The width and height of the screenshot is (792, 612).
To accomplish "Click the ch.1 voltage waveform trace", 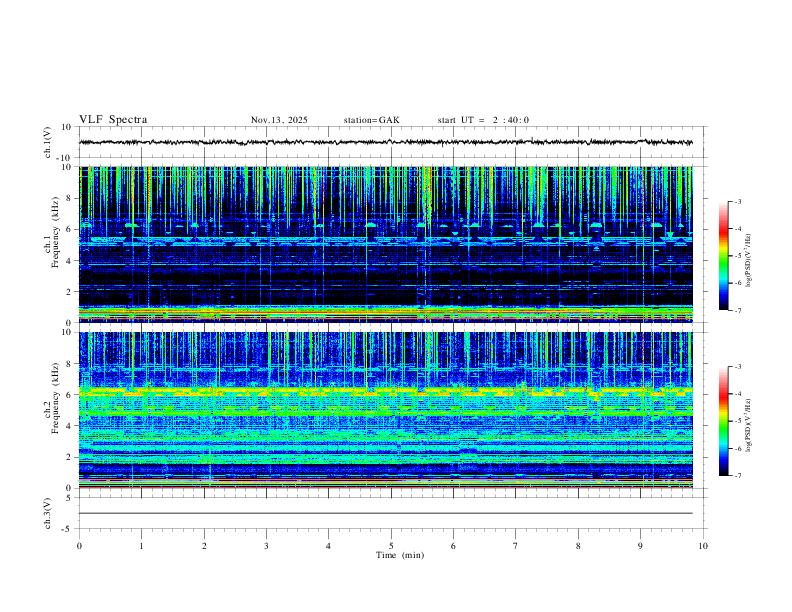I will pos(386,142).
